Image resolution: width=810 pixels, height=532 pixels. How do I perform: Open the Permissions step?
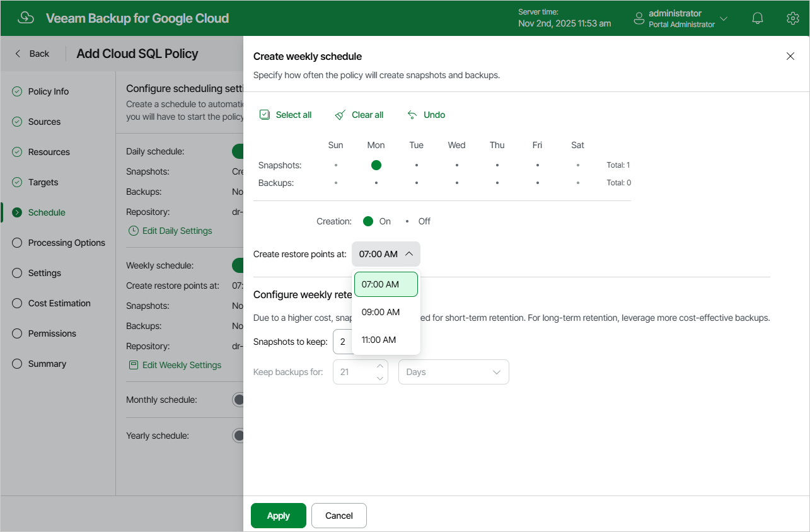point(52,333)
